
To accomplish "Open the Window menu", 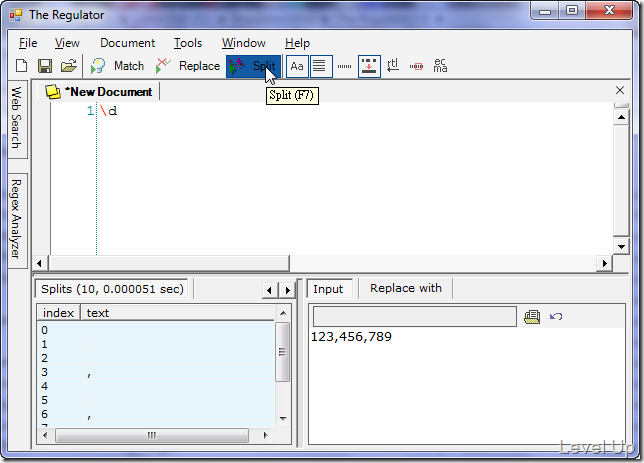I will [x=244, y=43].
